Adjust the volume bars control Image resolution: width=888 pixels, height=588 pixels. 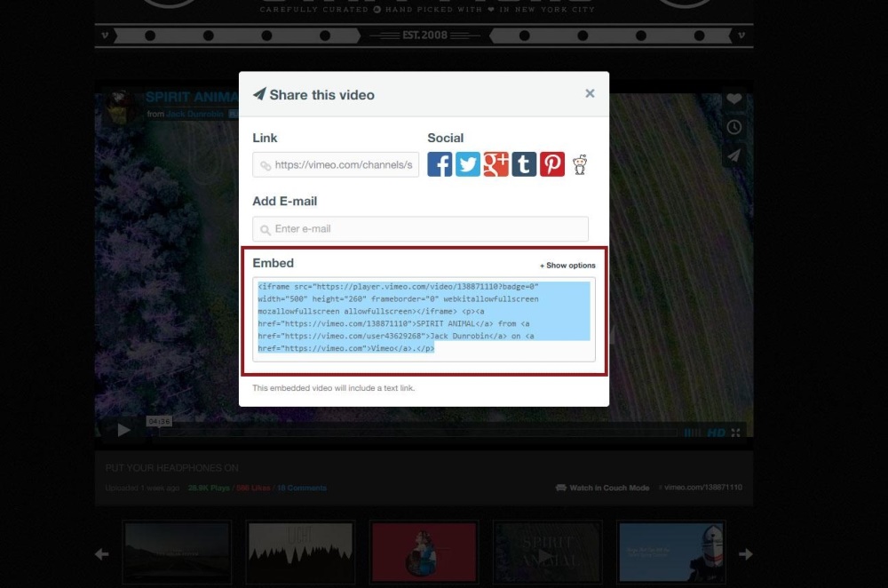point(692,433)
